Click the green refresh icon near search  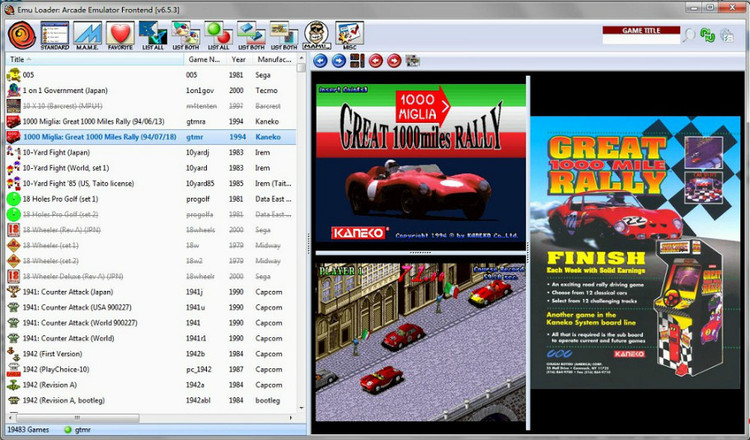(x=708, y=37)
